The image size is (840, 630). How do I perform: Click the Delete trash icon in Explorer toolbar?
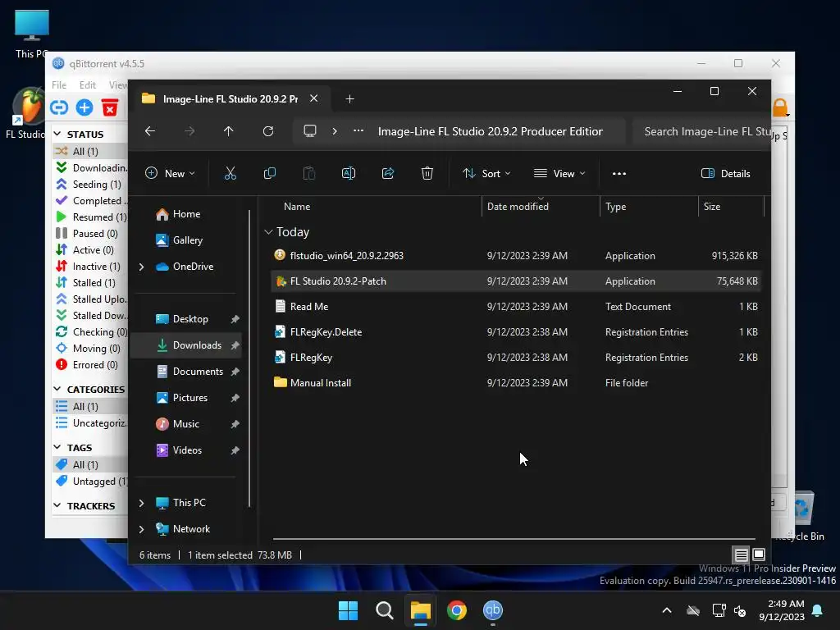427,174
